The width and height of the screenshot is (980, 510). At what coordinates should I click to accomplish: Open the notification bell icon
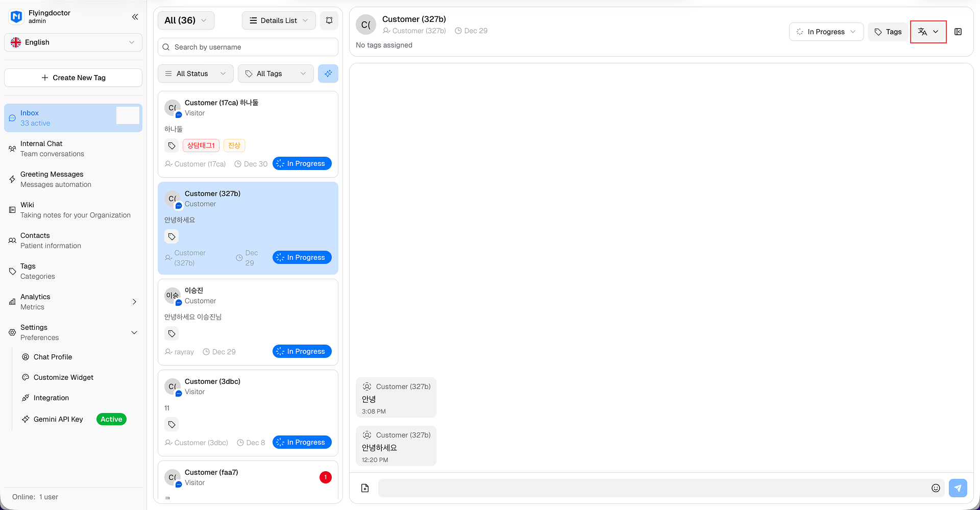pos(329,20)
